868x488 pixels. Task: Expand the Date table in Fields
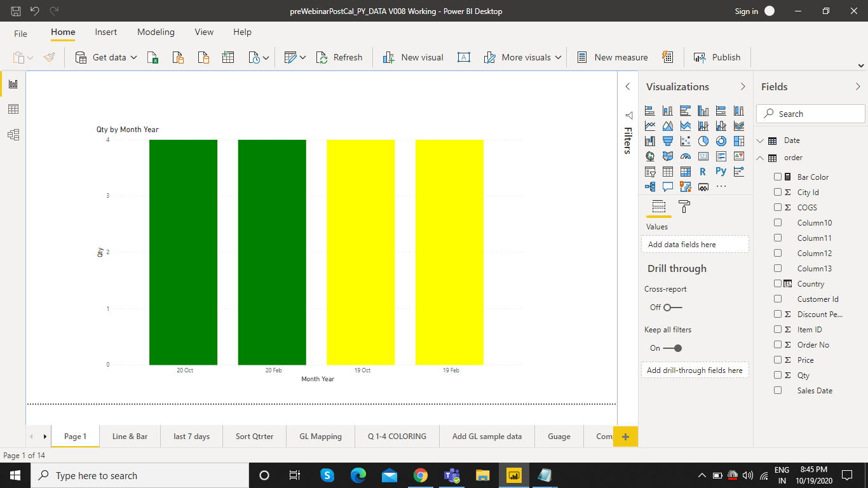(x=760, y=140)
